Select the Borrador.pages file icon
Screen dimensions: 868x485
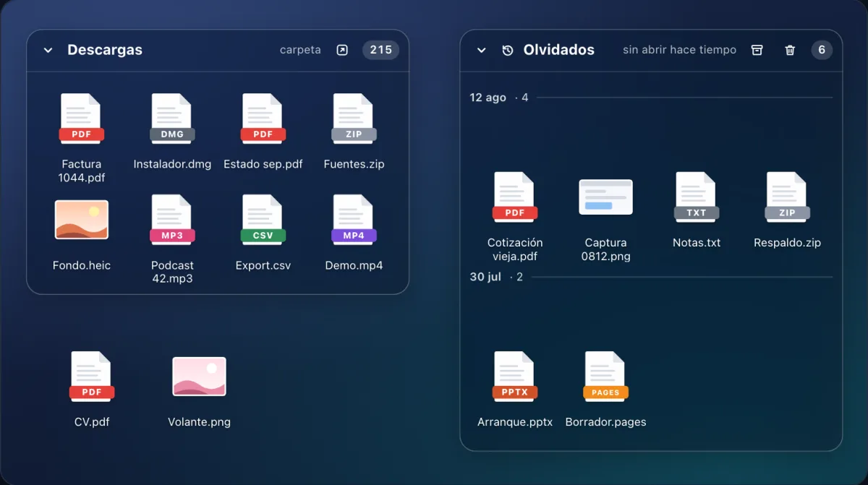606,377
